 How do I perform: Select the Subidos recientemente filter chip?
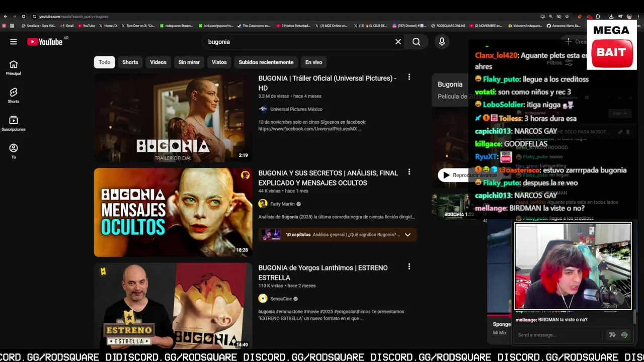point(266,62)
